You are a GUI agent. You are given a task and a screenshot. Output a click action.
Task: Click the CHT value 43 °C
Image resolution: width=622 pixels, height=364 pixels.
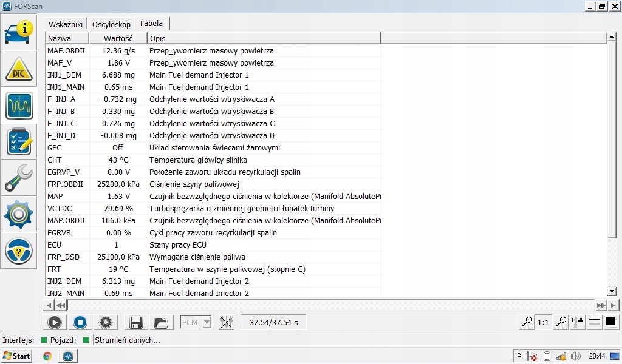click(118, 160)
